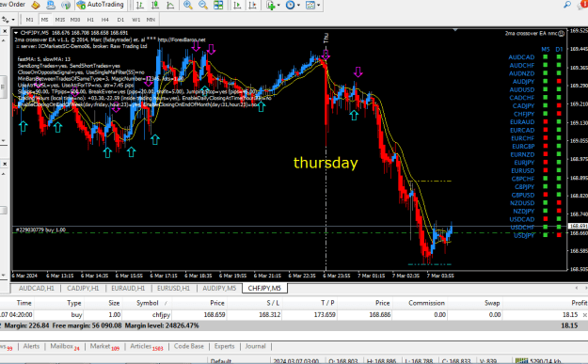Click the chart templates icon
This screenshot has width=588, height=364.
click(310, 5)
